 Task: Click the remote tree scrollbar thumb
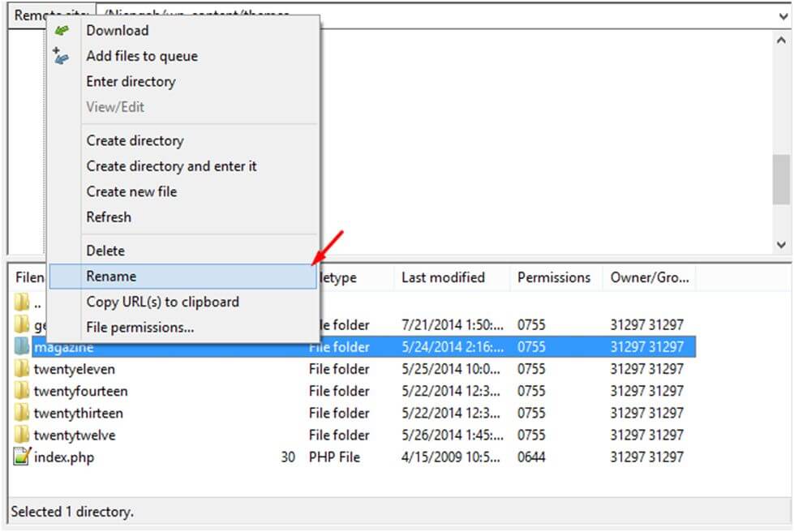[781, 179]
